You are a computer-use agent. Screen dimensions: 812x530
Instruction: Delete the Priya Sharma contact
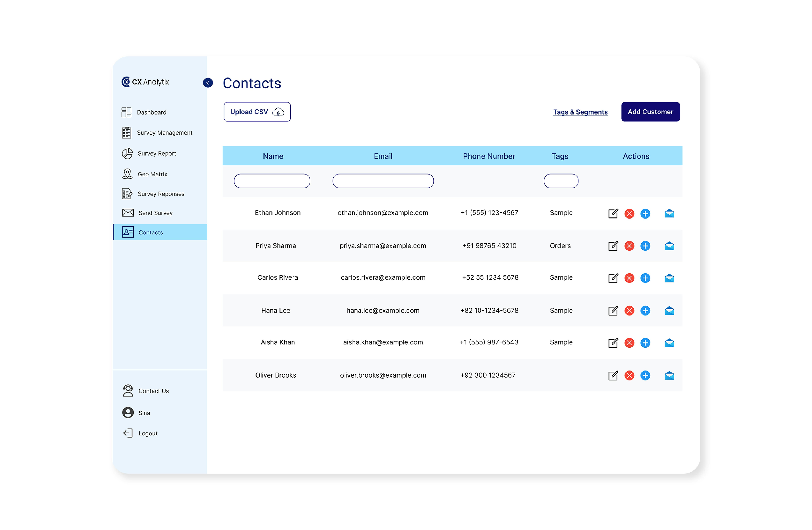coord(629,246)
